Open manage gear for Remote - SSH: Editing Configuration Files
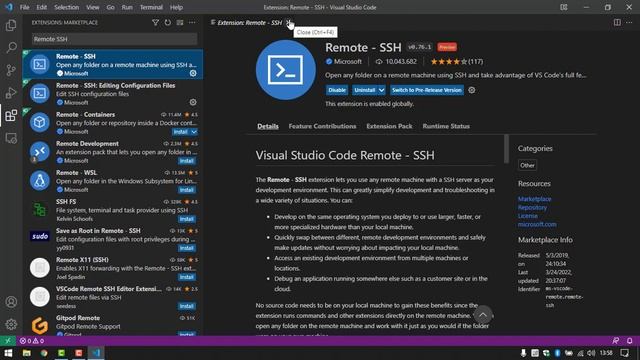This screenshot has width=640, height=360. 193,102
